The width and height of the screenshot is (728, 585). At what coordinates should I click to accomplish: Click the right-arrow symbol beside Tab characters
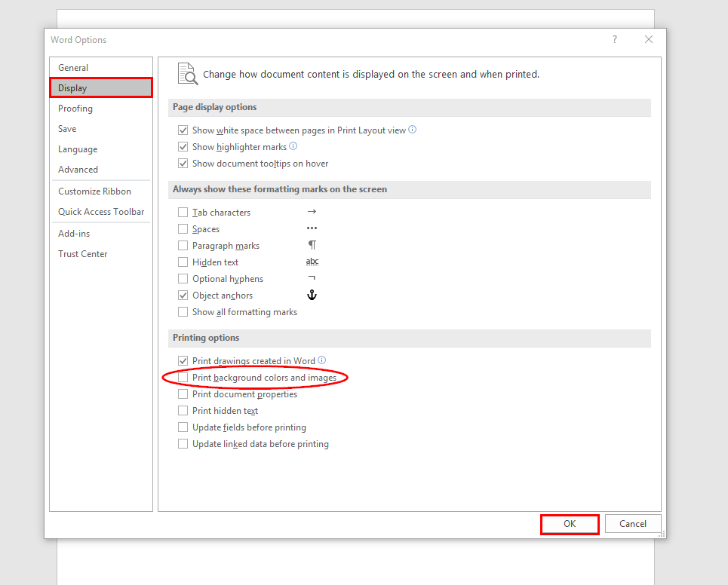point(312,212)
